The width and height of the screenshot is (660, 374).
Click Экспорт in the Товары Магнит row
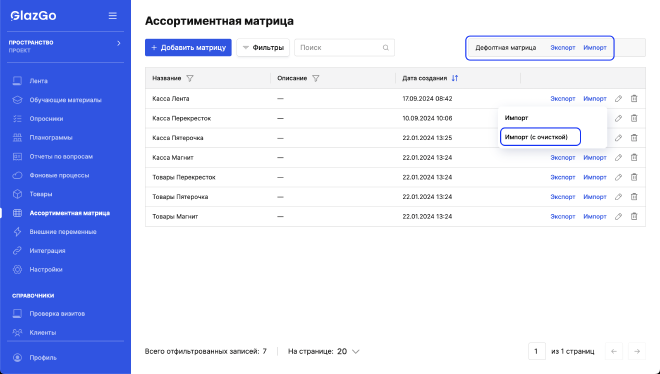point(563,216)
